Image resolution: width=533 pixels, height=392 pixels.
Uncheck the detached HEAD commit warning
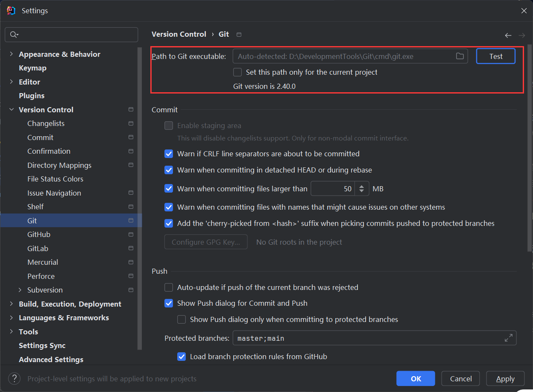(x=169, y=170)
